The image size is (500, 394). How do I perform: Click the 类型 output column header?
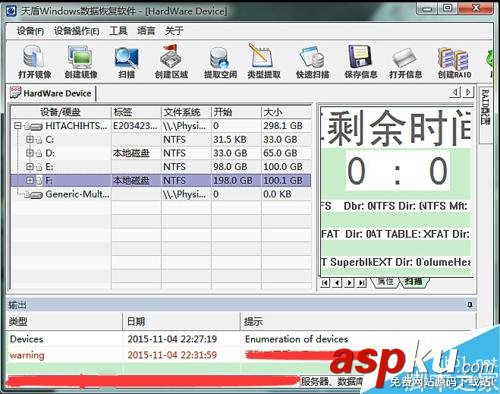[x=65, y=321]
